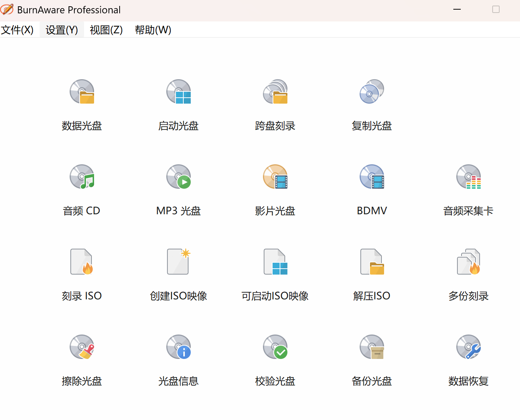Screen dimensions: 520x420
Task: Click the 备份光盘 label text
Action: coord(372,381)
